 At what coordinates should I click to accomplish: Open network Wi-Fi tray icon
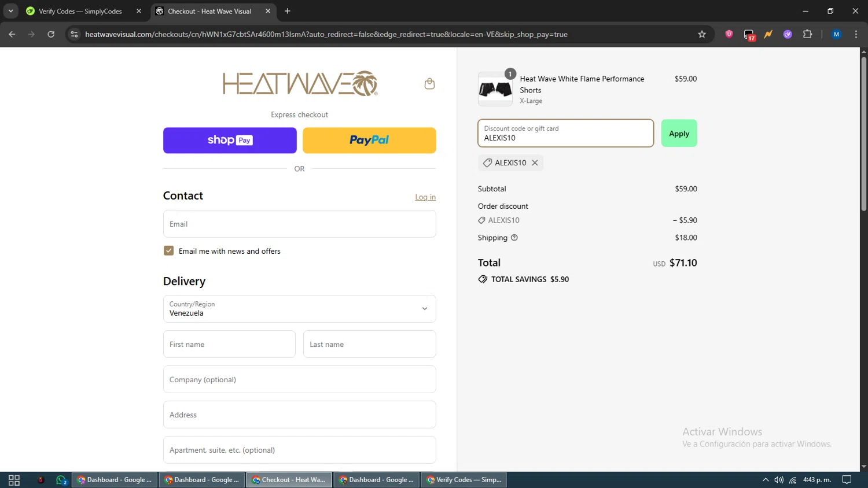[793, 480]
